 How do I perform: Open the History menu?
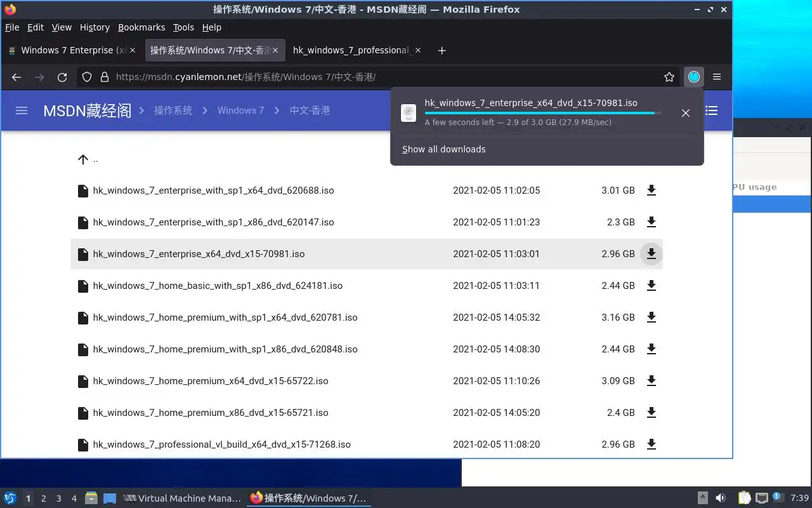point(95,27)
